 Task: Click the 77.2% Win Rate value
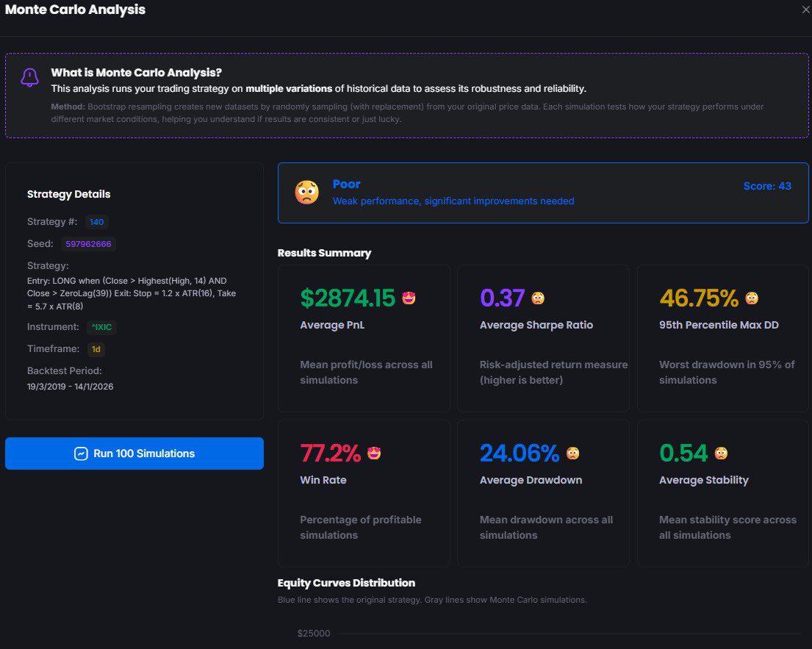click(331, 453)
